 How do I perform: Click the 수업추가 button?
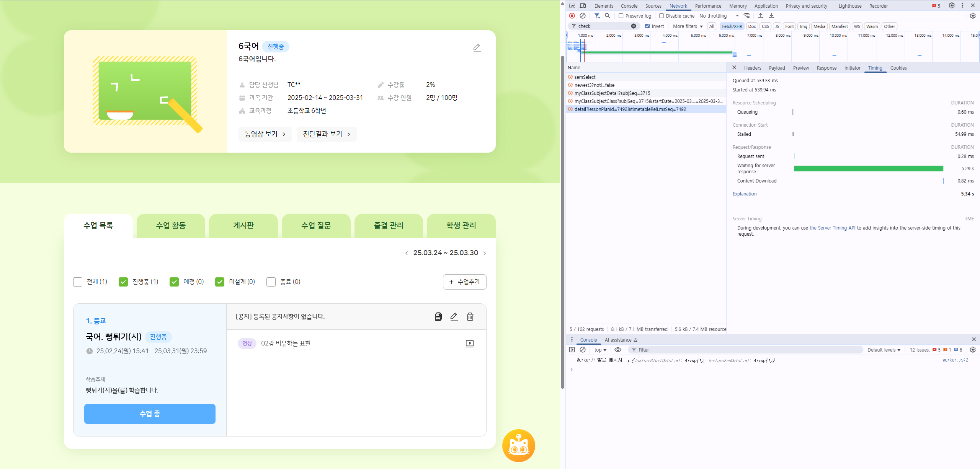[x=464, y=282]
